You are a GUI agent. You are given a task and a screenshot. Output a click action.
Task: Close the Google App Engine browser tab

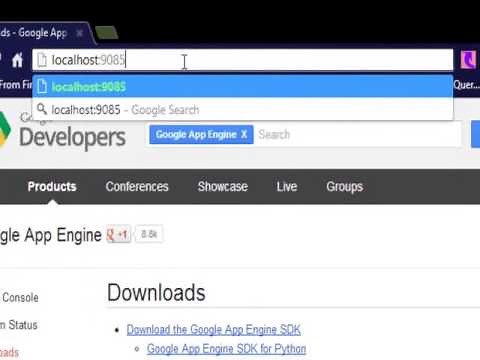[x=79, y=33]
